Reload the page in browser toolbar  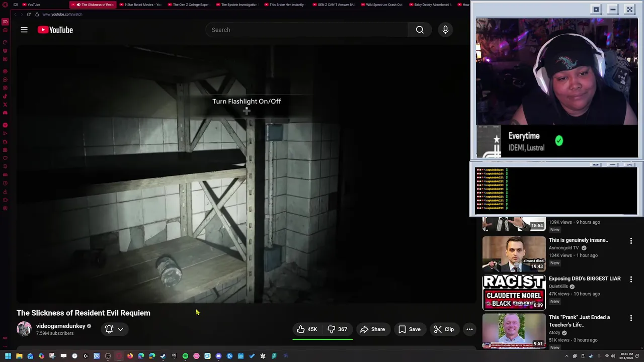click(29, 14)
